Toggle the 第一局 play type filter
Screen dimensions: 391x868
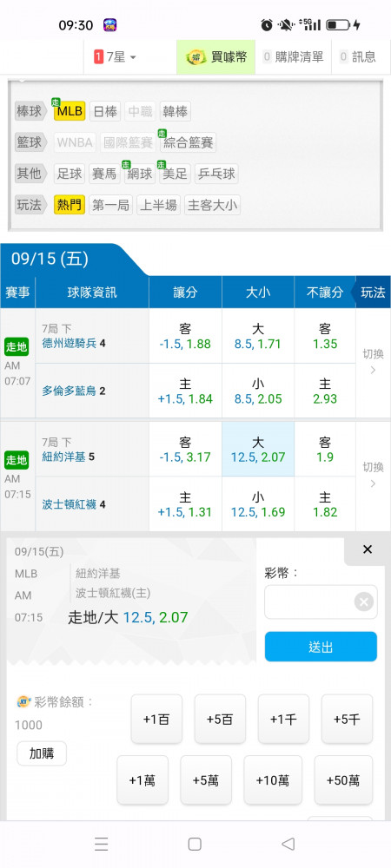(110, 206)
